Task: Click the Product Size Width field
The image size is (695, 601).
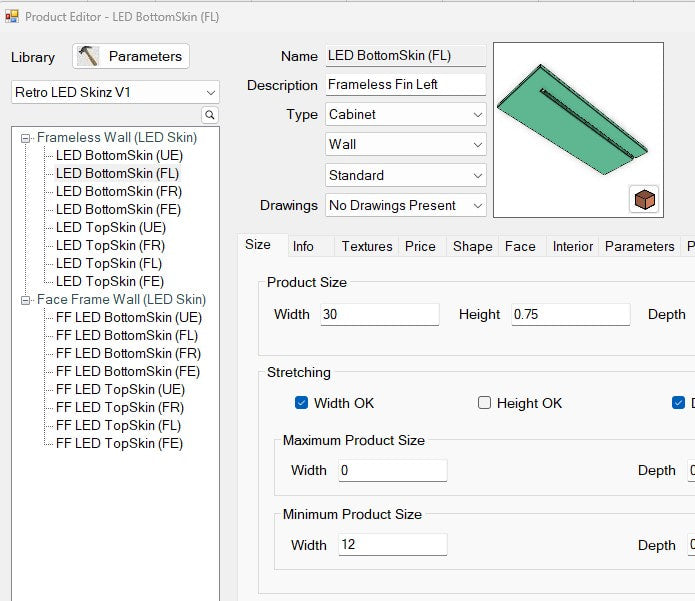Action: pos(379,315)
